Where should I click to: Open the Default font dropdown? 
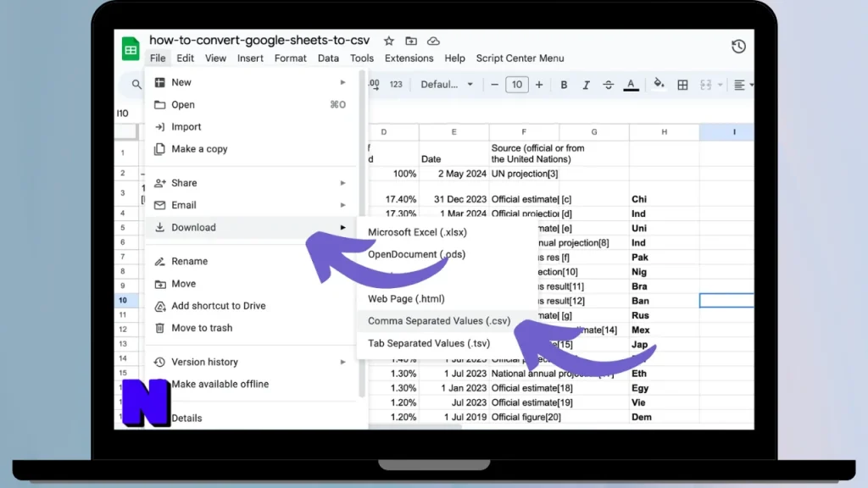(x=447, y=85)
